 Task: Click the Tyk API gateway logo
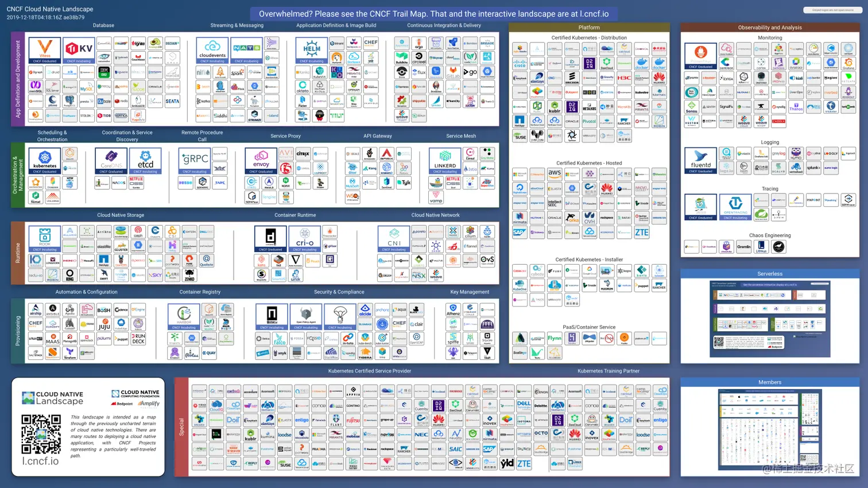coord(404,183)
